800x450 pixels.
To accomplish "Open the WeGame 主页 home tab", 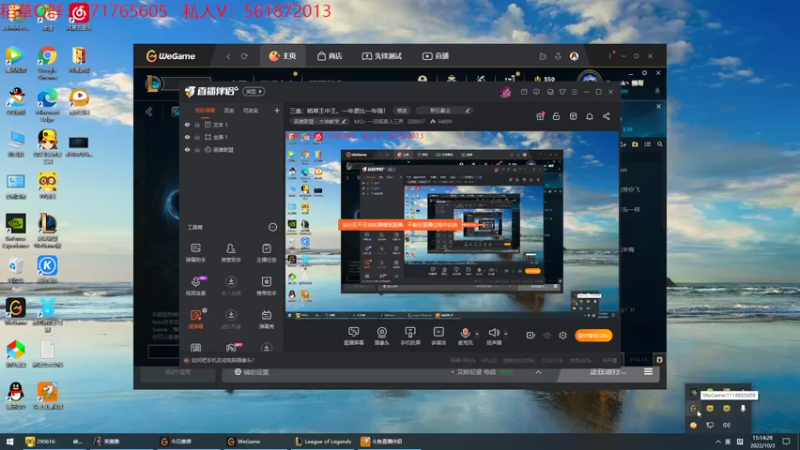I will point(283,56).
